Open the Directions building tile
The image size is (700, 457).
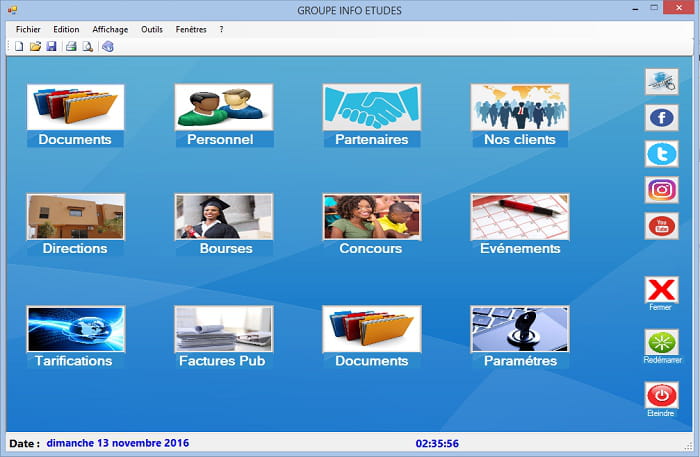pyautogui.click(x=75, y=217)
